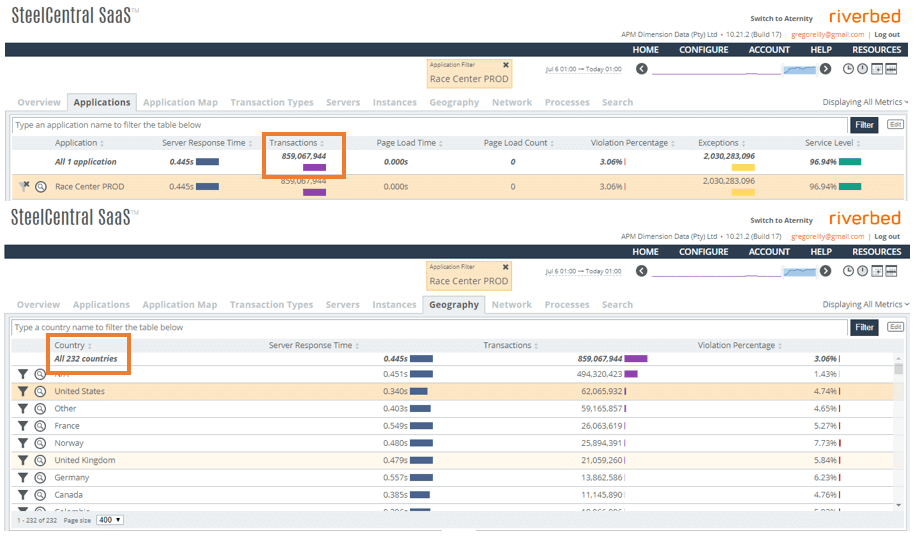915x538 pixels.
Task: Click Filter button beside country name field
Action: pos(864,327)
